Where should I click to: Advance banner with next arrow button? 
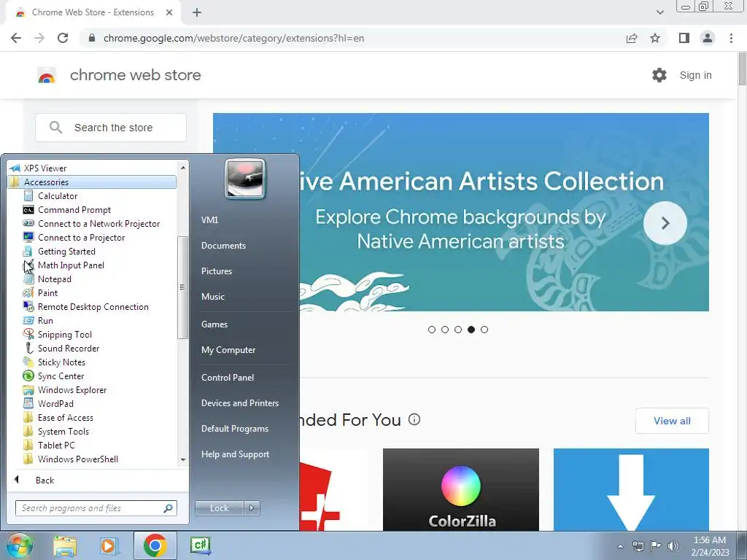(665, 223)
